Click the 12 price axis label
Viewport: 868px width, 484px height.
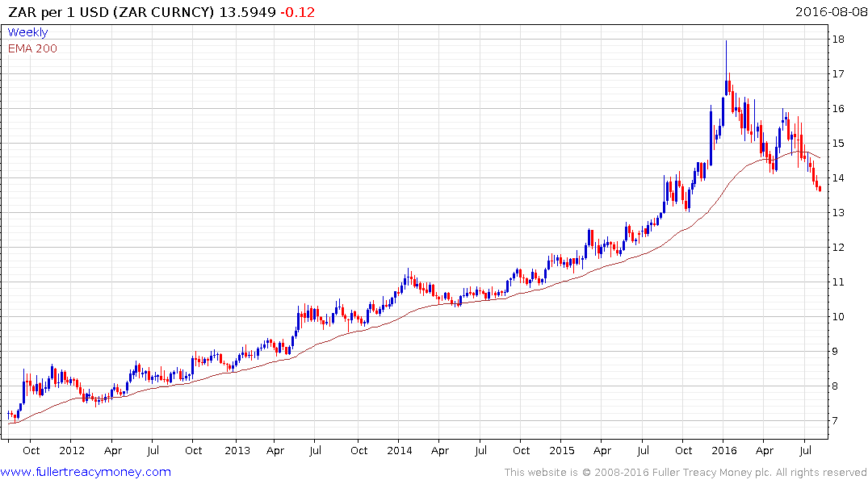[837, 248]
